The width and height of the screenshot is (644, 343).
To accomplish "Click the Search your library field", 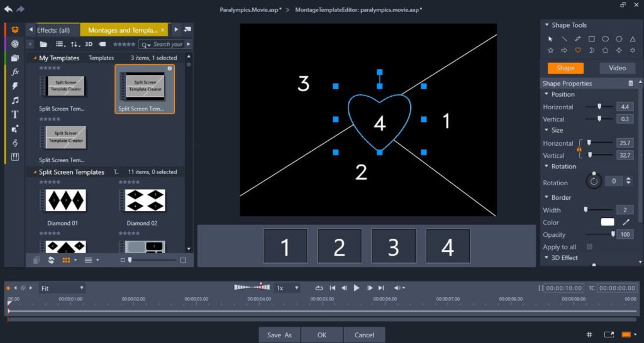I will [x=167, y=45].
